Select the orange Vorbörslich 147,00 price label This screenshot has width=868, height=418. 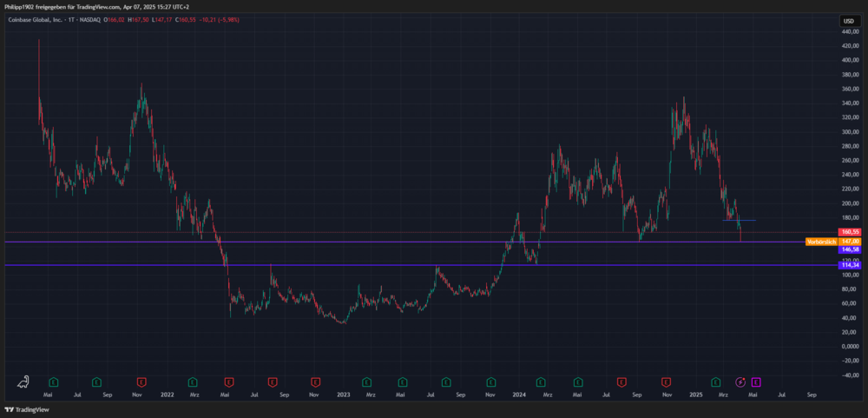coord(833,241)
